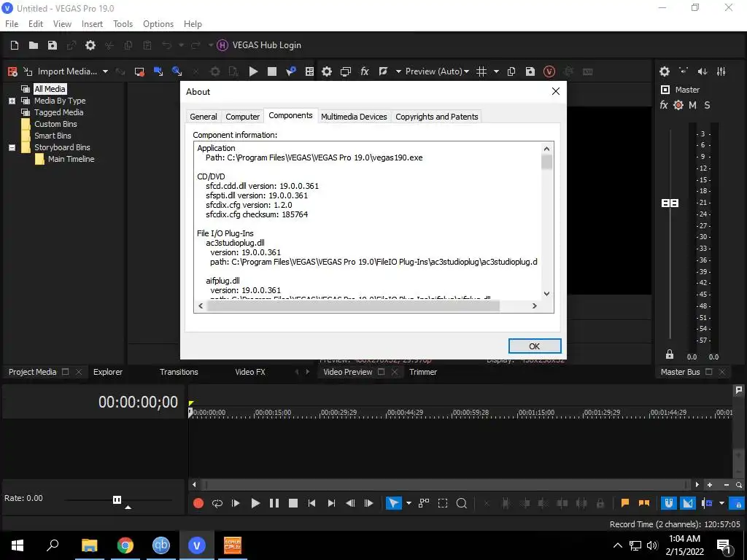Select the Normal Edit arrow tool
The height and width of the screenshot is (560, 747).
tap(393, 503)
